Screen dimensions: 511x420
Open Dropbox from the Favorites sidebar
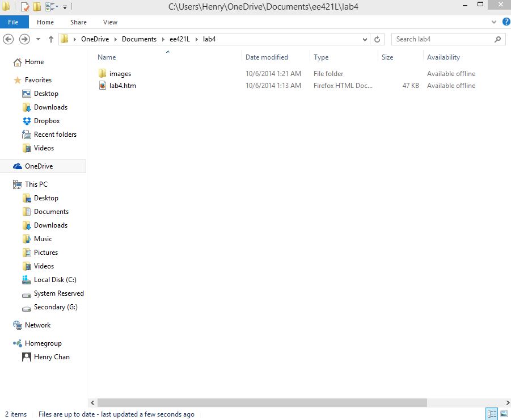tap(47, 120)
